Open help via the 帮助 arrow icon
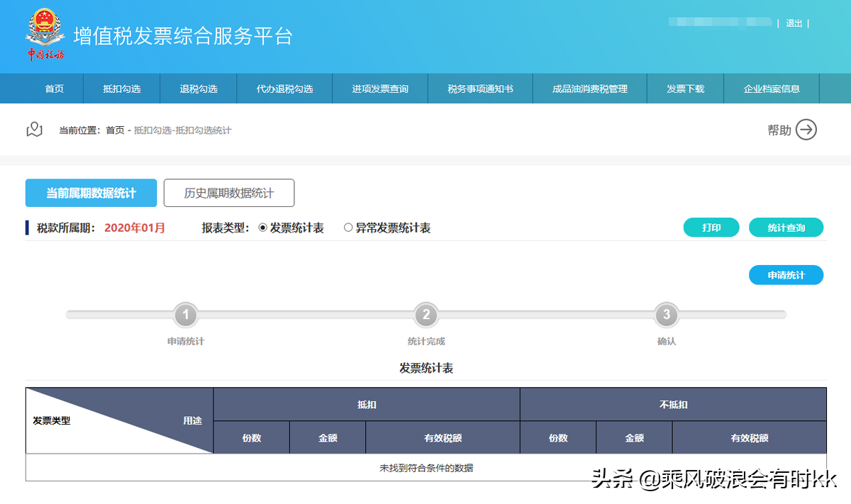Viewport: 851px width, 504px height. [x=806, y=130]
